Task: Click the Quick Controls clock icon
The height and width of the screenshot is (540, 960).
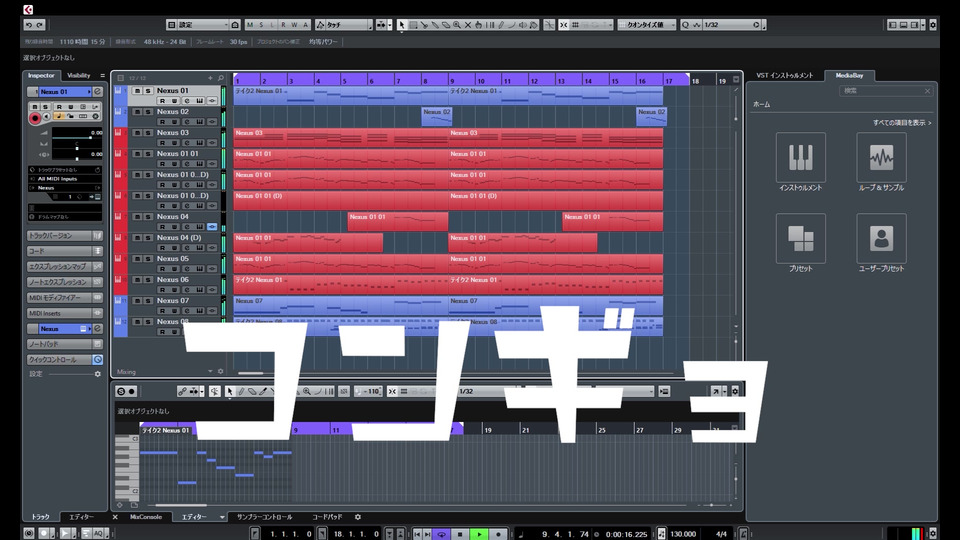Action: coord(97,359)
